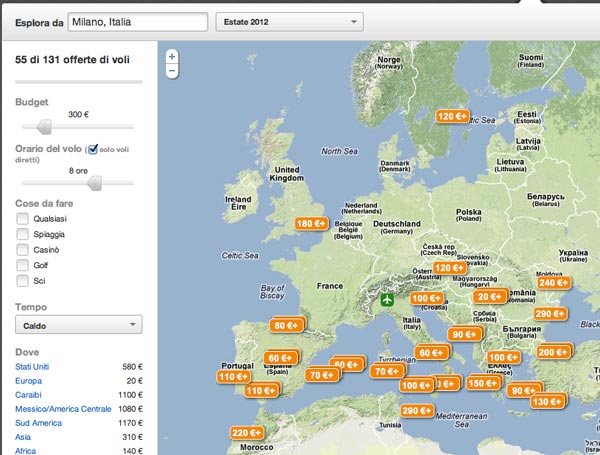This screenshot has width=600, height=455.
Task: Open the Asia destination link
Action: click(23, 437)
